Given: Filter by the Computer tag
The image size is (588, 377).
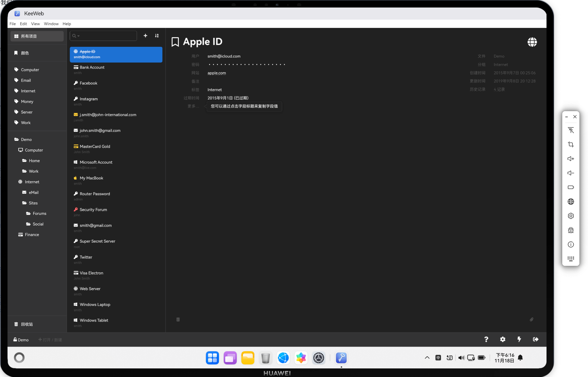Looking at the screenshot, I should pos(37,70).
